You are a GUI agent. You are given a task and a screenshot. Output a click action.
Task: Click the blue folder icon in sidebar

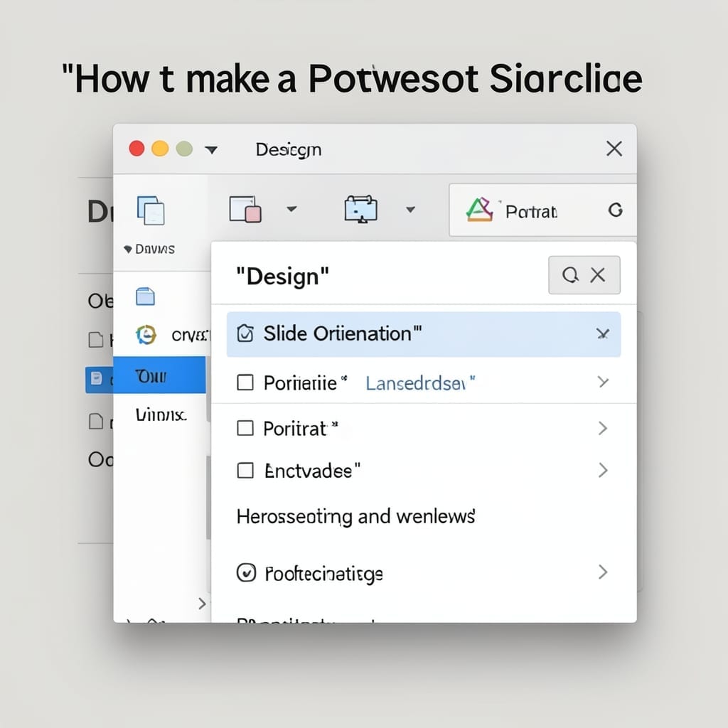(145, 296)
